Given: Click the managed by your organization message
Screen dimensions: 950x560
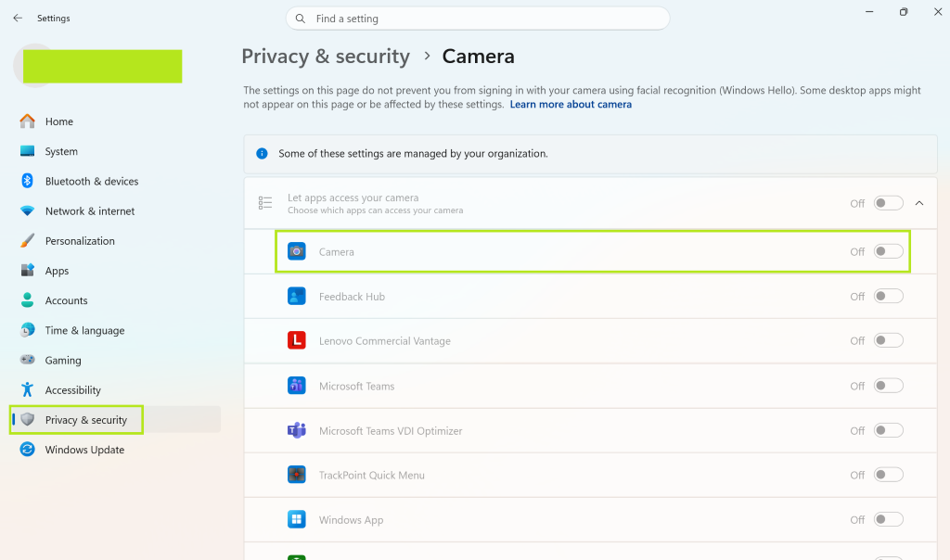Looking at the screenshot, I should point(413,154).
